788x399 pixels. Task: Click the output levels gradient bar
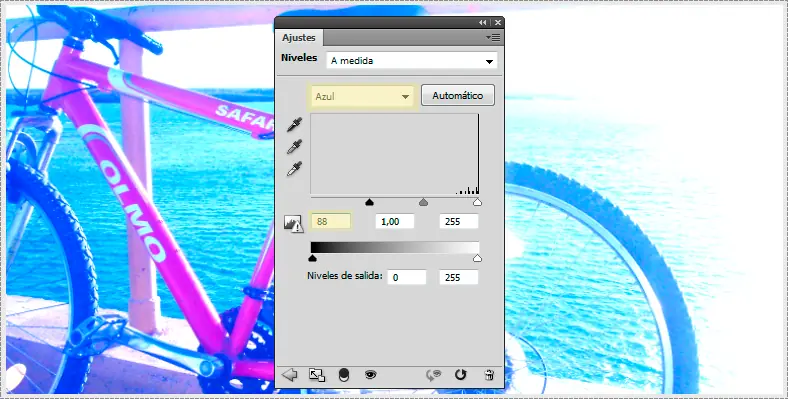point(395,247)
